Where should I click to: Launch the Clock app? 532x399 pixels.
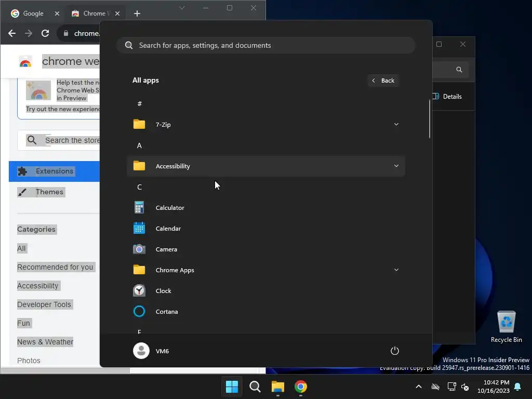click(x=265, y=291)
